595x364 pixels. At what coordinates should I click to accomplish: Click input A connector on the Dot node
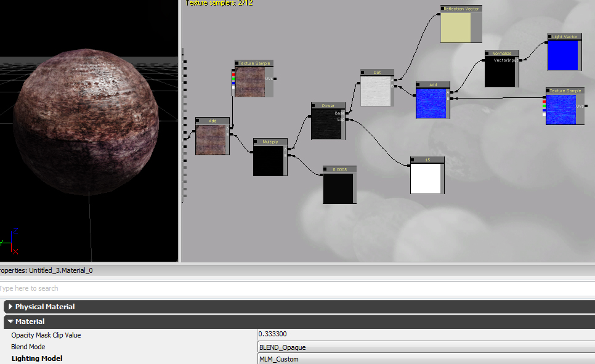tap(396, 80)
